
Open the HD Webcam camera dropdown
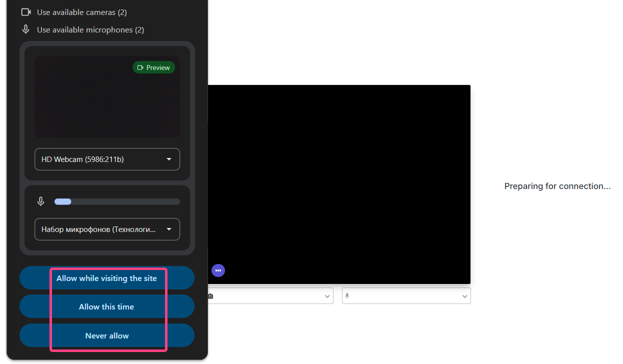pos(107,159)
